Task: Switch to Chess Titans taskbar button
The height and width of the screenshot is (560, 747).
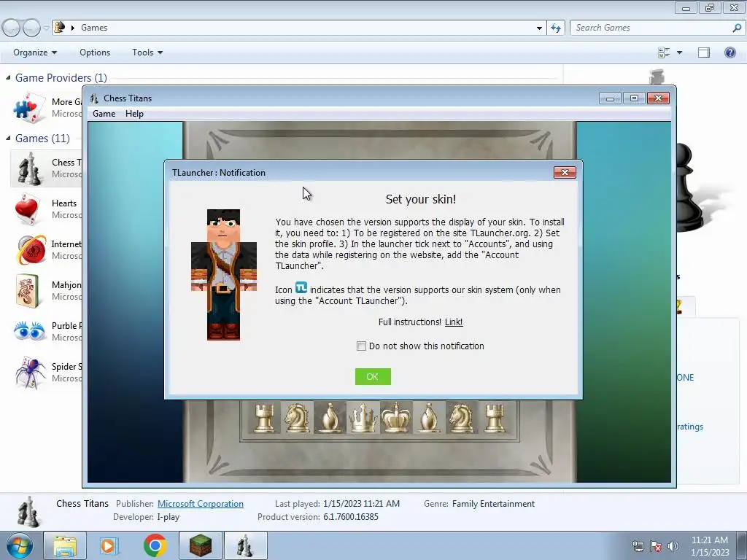Action: click(246, 545)
